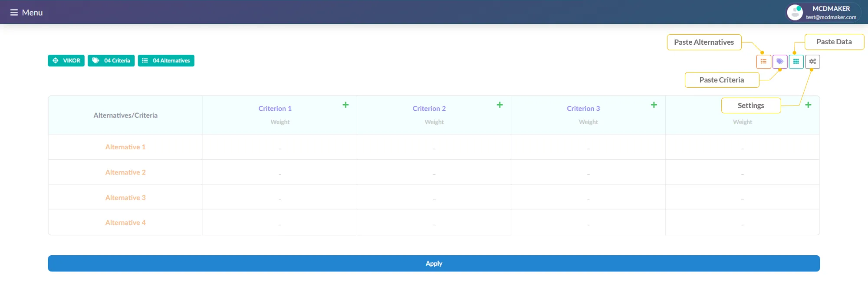Click Alternative 3 cell under Criterion 1
This screenshot has height=290, width=868.
pyautogui.click(x=280, y=198)
